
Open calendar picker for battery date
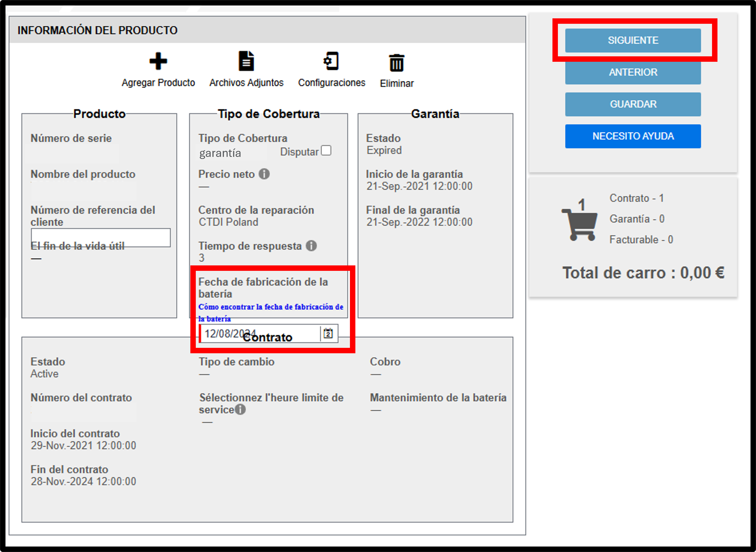pos(328,333)
